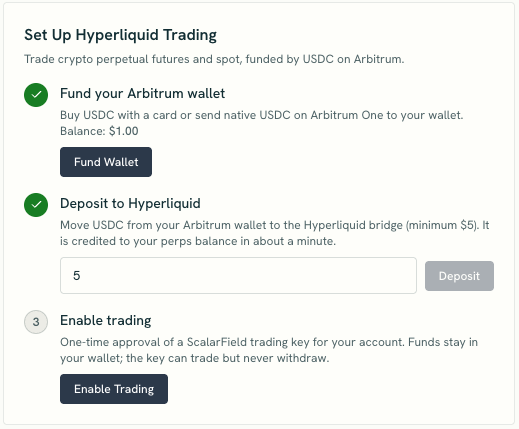Focus the deposit amount input field
Viewport: 519px width, 429px height.
pyautogui.click(x=238, y=275)
